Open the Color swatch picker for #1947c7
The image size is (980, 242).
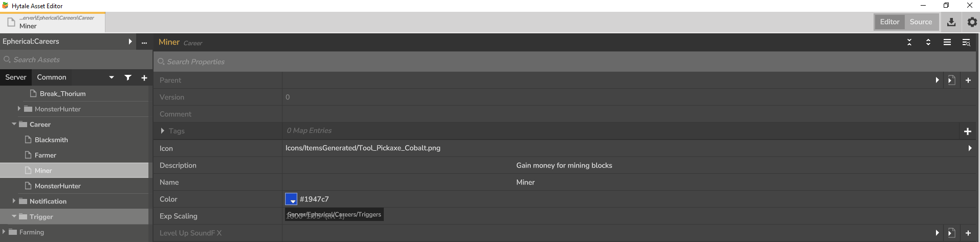coord(291,199)
